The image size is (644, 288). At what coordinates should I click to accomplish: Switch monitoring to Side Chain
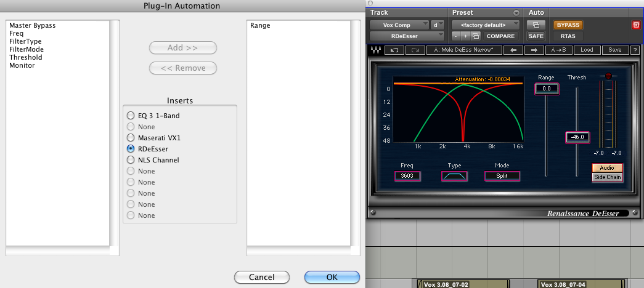(x=607, y=177)
